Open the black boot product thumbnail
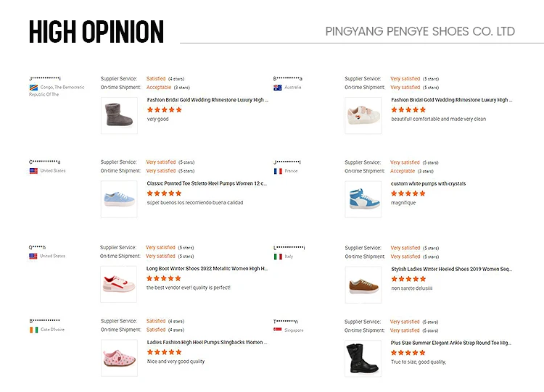The width and height of the screenshot is (544, 392). click(x=363, y=357)
